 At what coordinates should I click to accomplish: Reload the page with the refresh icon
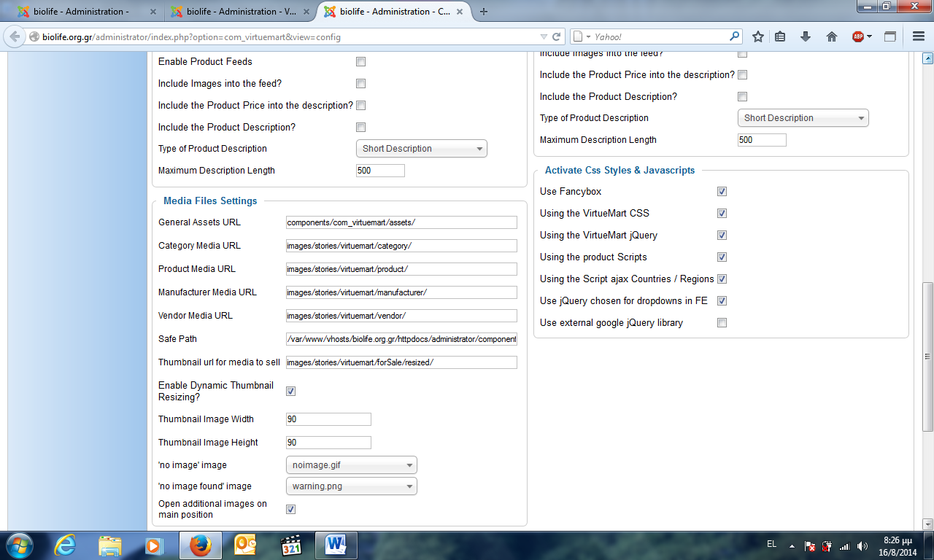click(x=557, y=36)
